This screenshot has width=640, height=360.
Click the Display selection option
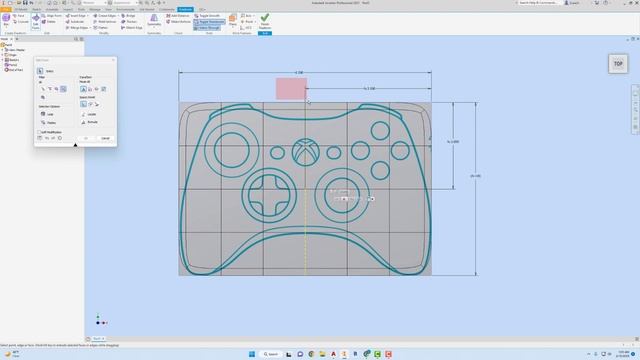coord(49,122)
